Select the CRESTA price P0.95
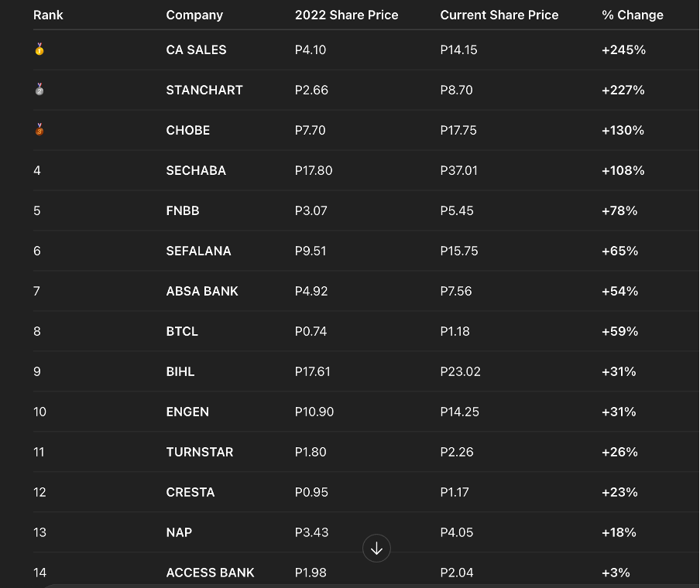This screenshot has width=700, height=588. tap(310, 492)
